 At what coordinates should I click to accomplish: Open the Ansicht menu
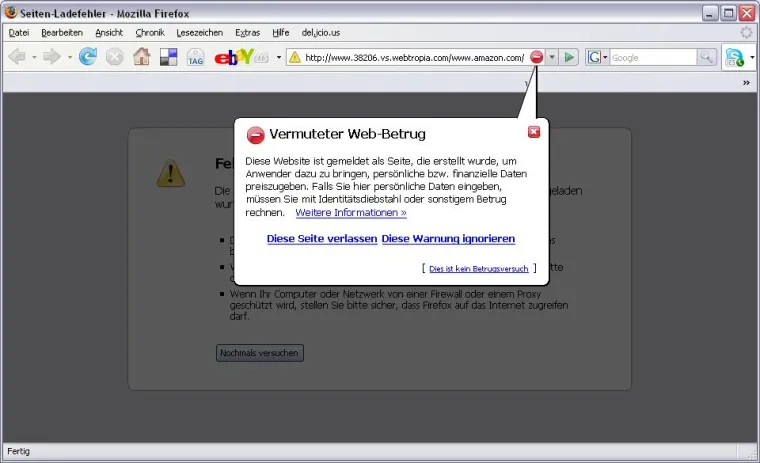tap(109, 32)
